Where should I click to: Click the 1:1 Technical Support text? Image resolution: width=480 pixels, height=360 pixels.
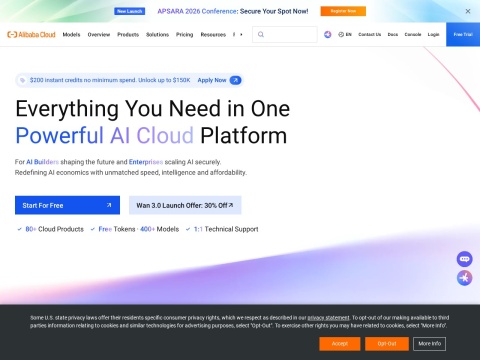[226, 229]
